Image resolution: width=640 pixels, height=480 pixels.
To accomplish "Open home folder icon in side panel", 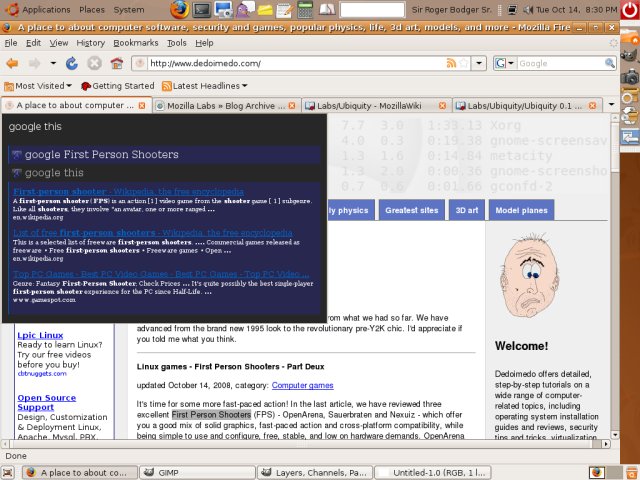I will pos(630,38).
